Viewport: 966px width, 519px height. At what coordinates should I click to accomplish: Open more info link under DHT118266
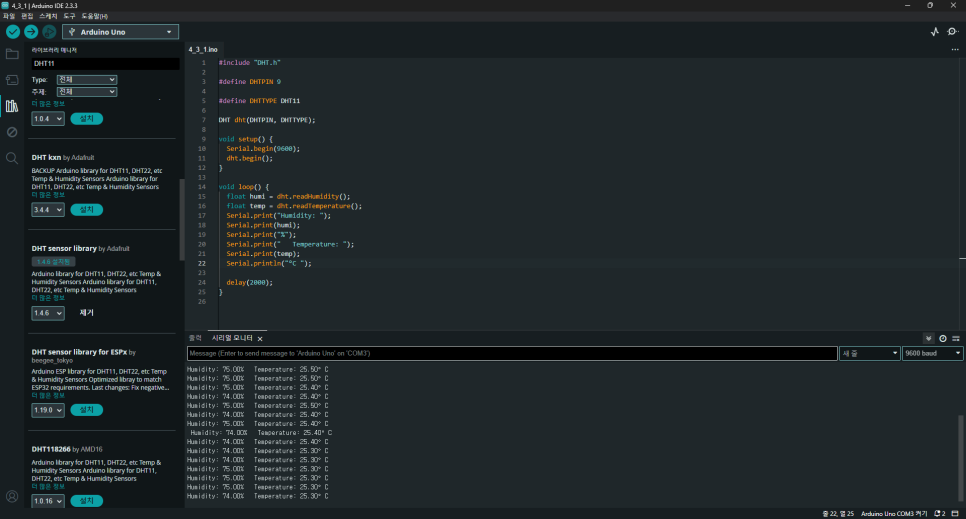coord(48,486)
